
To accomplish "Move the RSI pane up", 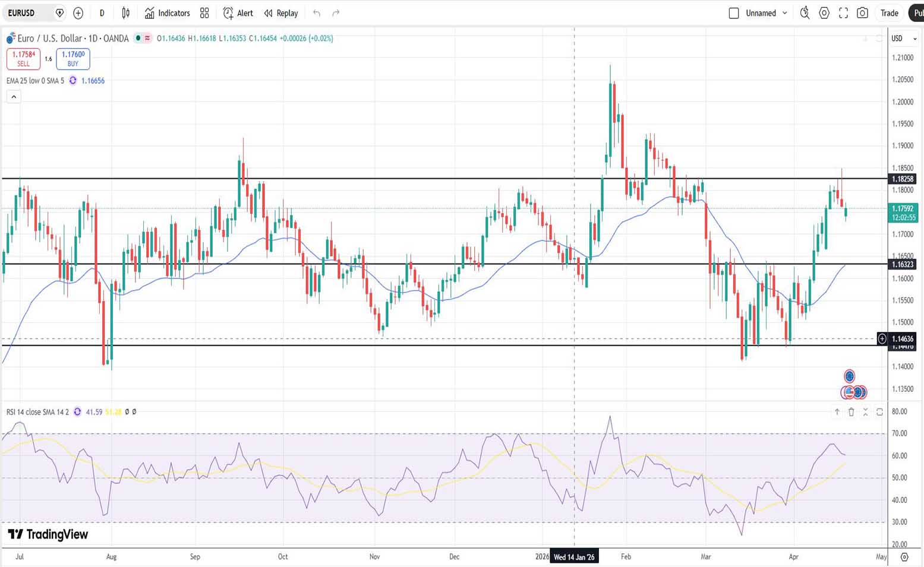I will [x=837, y=412].
